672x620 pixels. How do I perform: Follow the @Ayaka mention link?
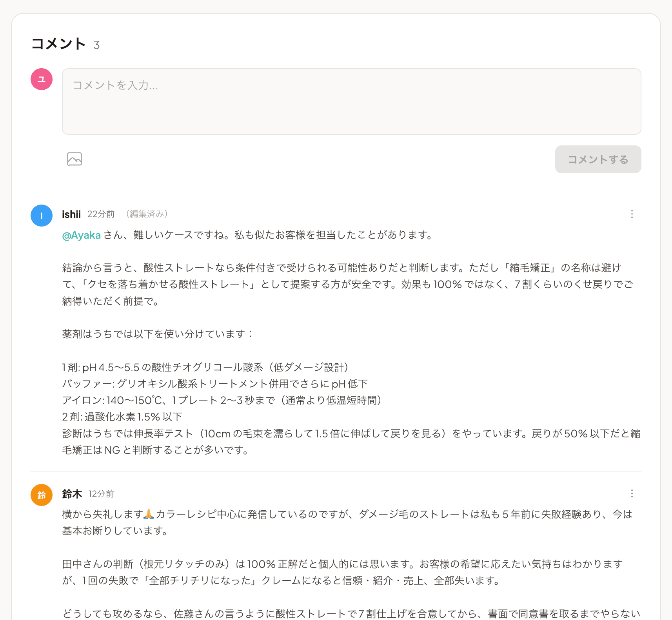(x=81, y=235)
